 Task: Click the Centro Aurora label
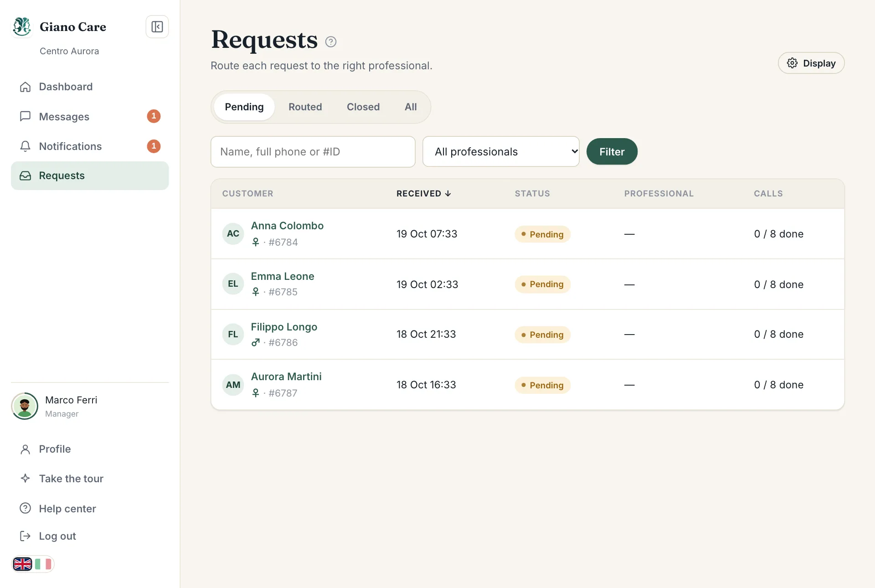pos(69,51)
